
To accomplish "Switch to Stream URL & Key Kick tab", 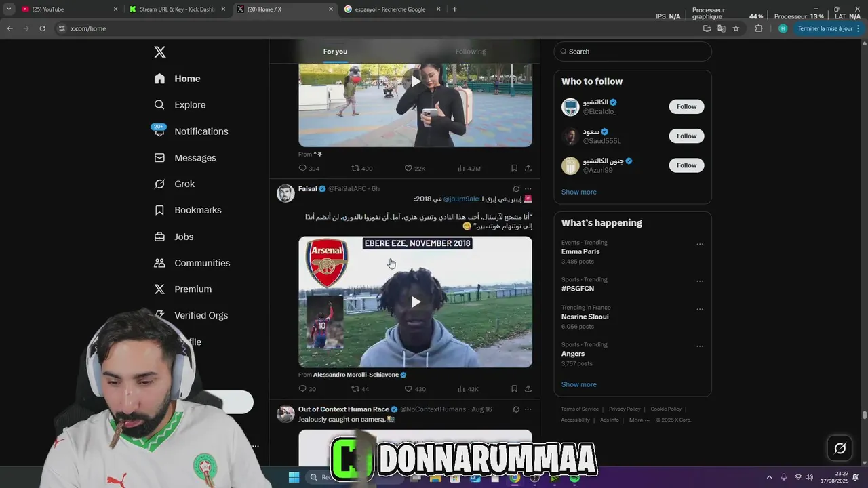I will 176,9.
